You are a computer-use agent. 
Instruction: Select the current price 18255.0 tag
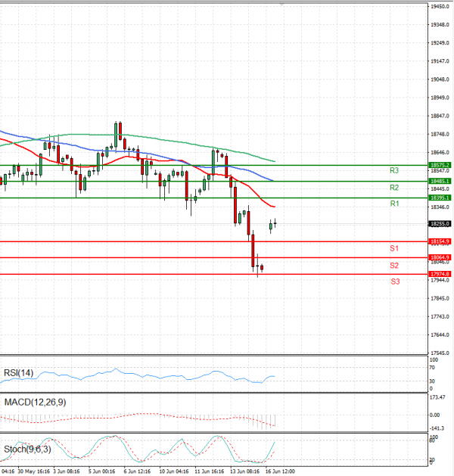tap(440, 224)
